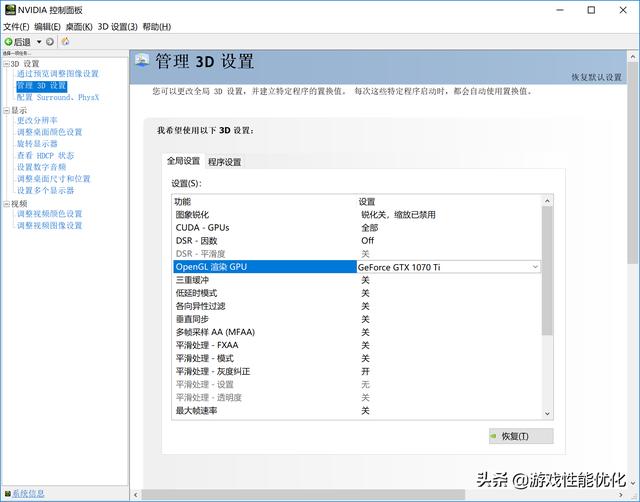Click the NVIDIA logo icon in title bar
Screen dimensions: 640x502
pyautogui.click(x=10, y=10)
